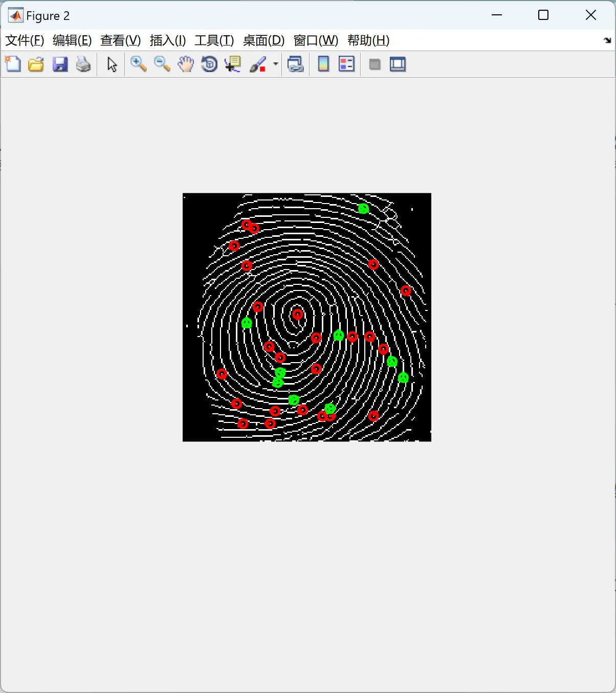616x693 pixels.
Task: Click the Hide Plot Tools icon
Action: click(x=375, y=64)
